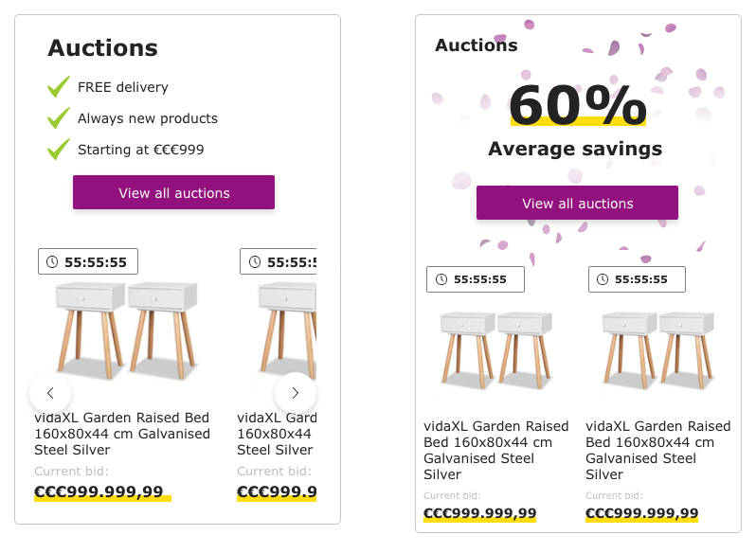Viewport: 756px width, 553px height.
Task: Click the clock icon on the savings card's right timer
Action: [x=603, y=279]
